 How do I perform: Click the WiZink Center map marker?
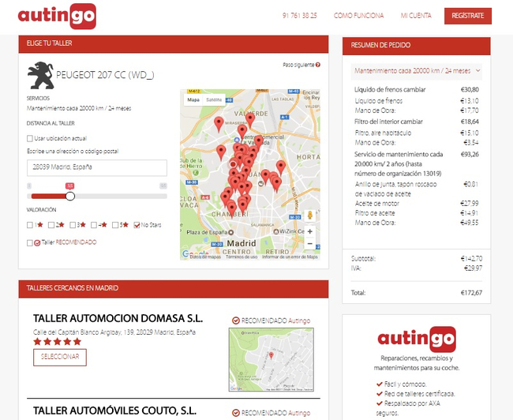275,231
